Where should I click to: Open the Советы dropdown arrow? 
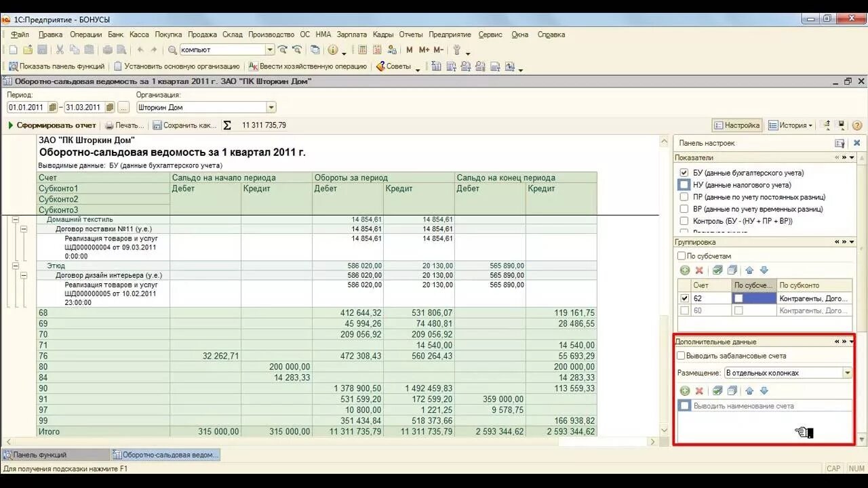click(x=418, y=68)
